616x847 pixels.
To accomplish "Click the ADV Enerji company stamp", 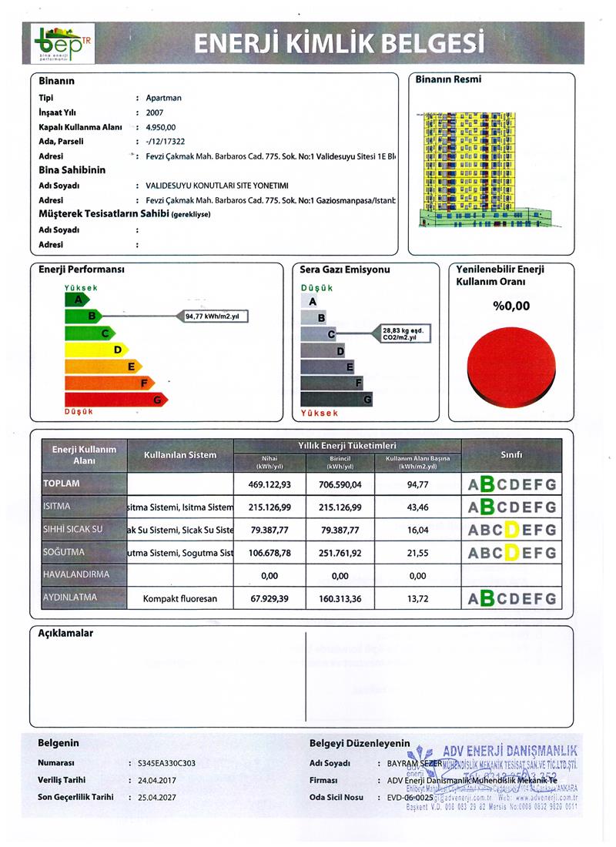I will [492, 778].
